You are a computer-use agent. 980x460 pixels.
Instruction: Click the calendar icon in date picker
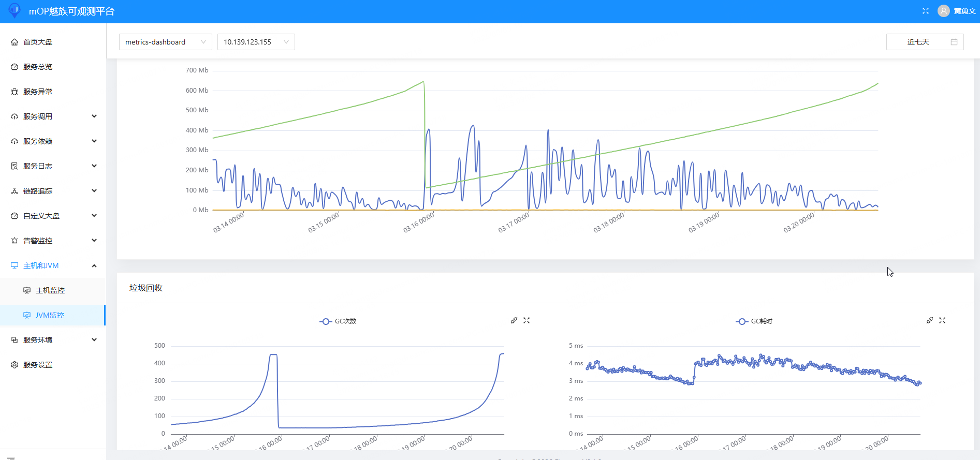point(954,42)
